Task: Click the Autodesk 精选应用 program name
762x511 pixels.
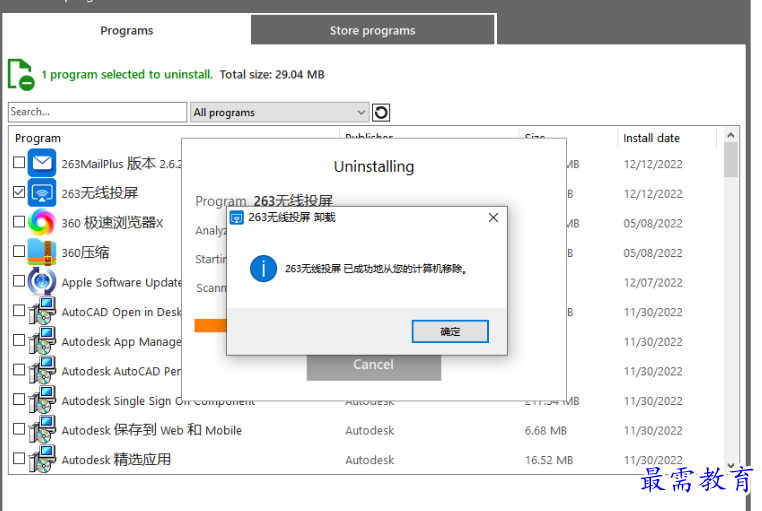Action: click(x=116, y=460)
